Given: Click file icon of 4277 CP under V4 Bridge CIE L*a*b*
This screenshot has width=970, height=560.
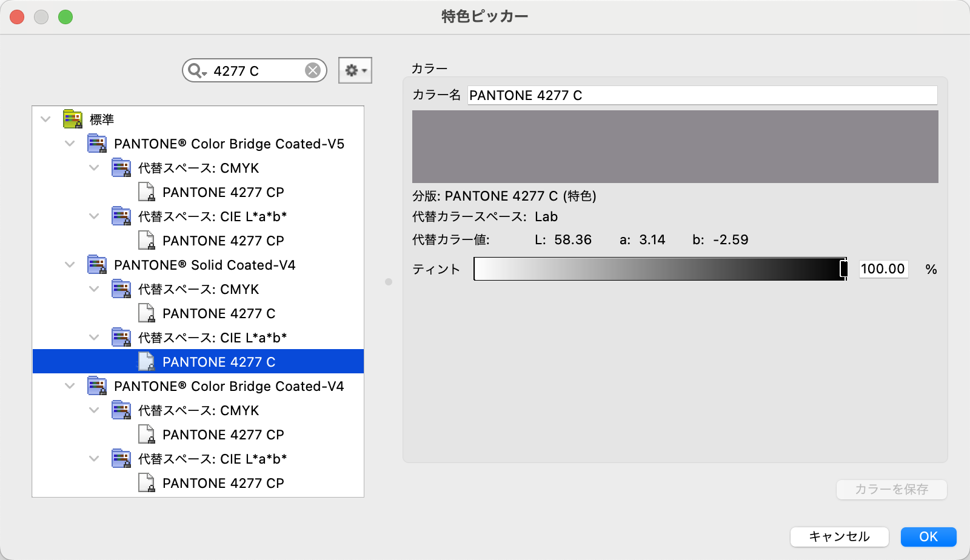Looking at the screenshot, I should (146, 482).
